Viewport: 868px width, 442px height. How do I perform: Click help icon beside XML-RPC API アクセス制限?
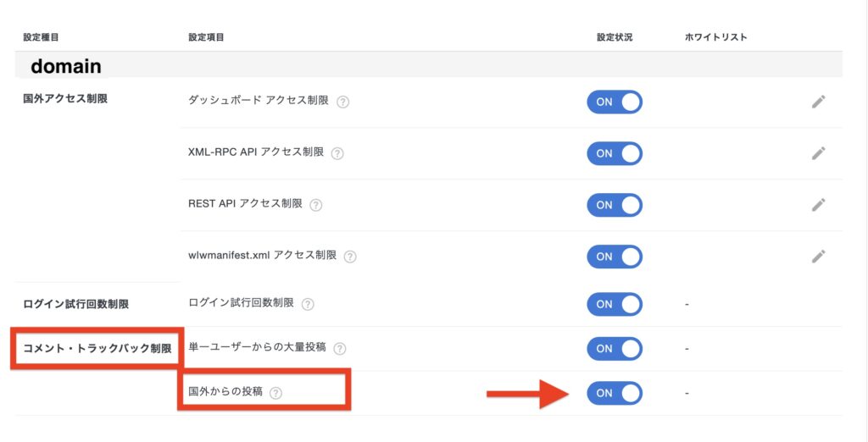coord(337,153)
